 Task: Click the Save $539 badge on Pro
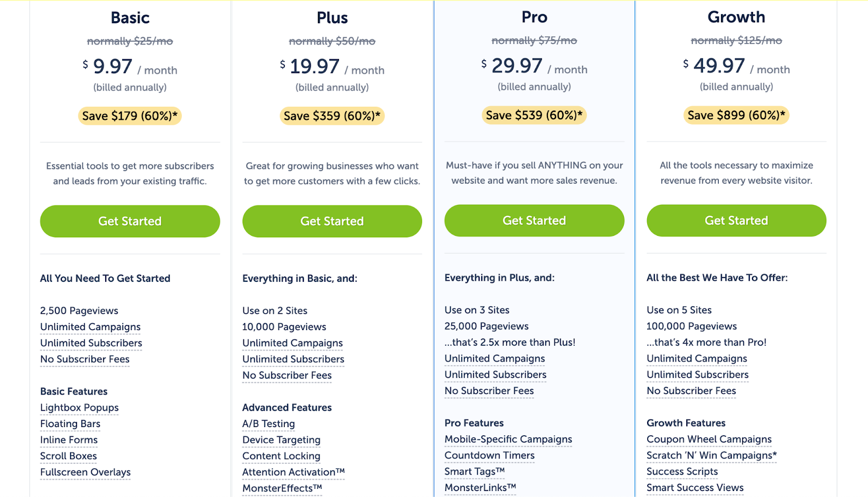pos(534,115)
